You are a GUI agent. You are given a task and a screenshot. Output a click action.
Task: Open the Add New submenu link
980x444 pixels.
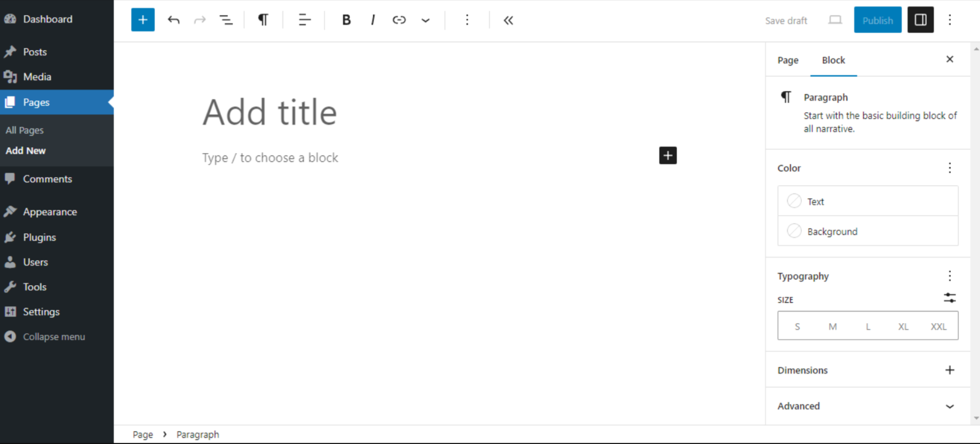click(26, 151)
